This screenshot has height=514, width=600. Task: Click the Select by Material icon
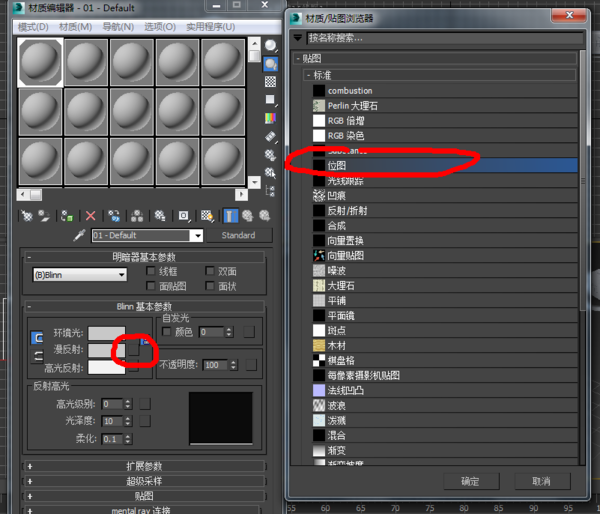271,173
